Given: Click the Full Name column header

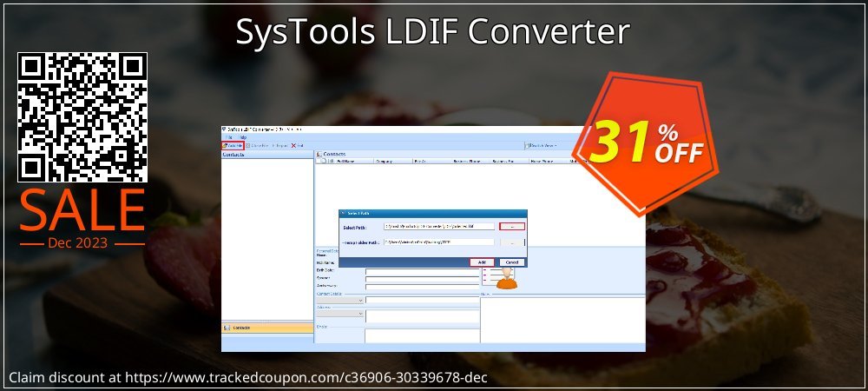Looking at the screenshot, I should point(354,161).
